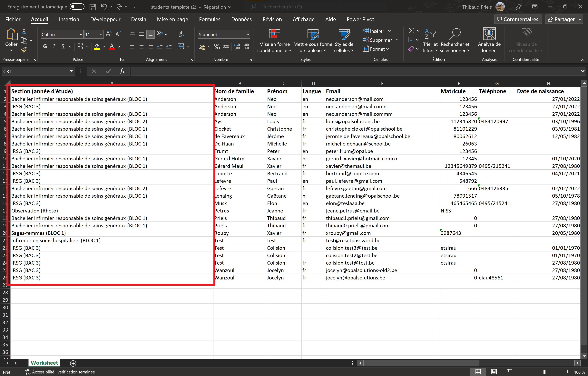Open Mise en forme conditionnelle menu
The height and width of the screenshot is (376, 588).
point(274,40)
